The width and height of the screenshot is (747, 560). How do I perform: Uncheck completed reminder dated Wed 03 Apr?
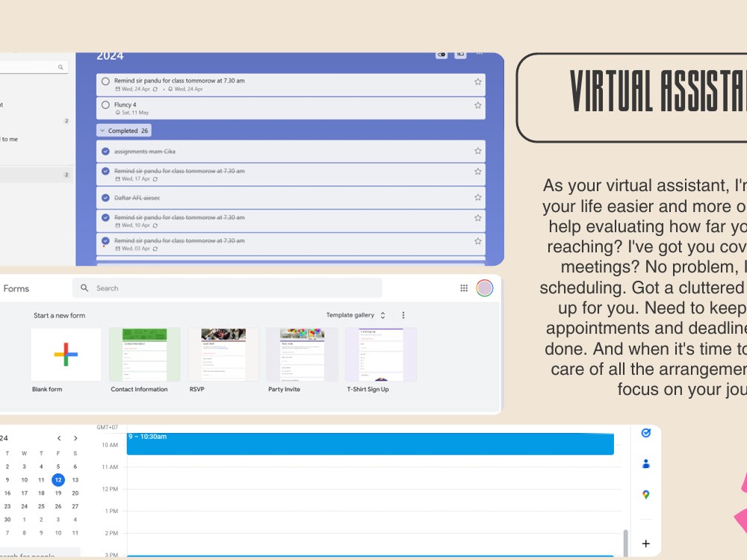[x=106, y=241]
